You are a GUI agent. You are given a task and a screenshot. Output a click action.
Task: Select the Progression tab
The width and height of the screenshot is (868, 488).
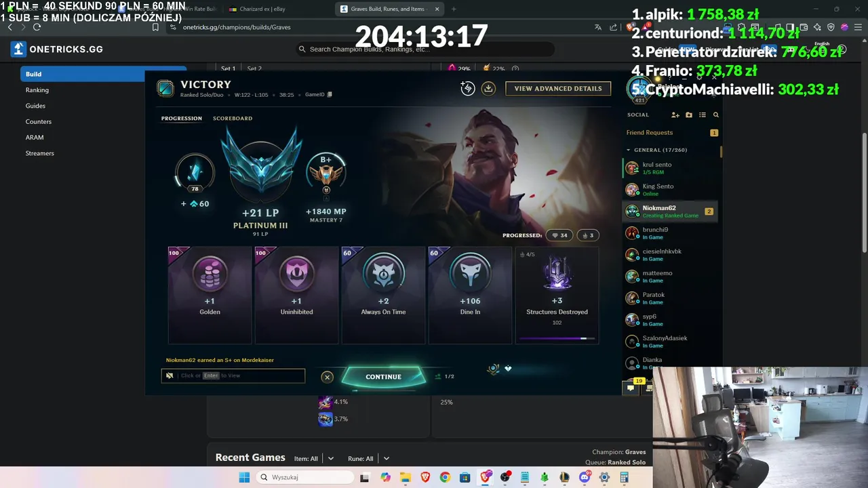pos(182,119)
